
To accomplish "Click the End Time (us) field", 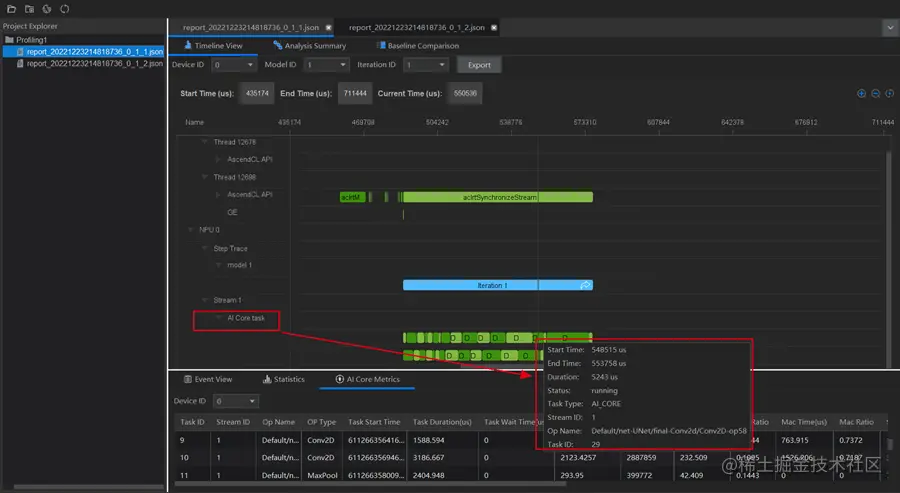I will 355,94.
